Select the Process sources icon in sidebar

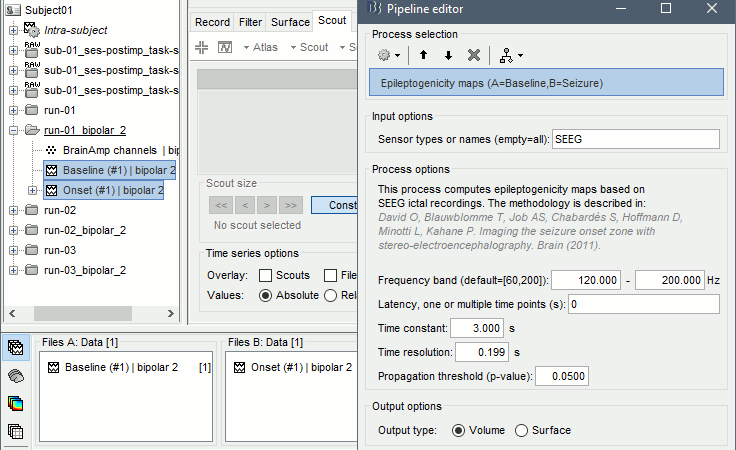16,376
